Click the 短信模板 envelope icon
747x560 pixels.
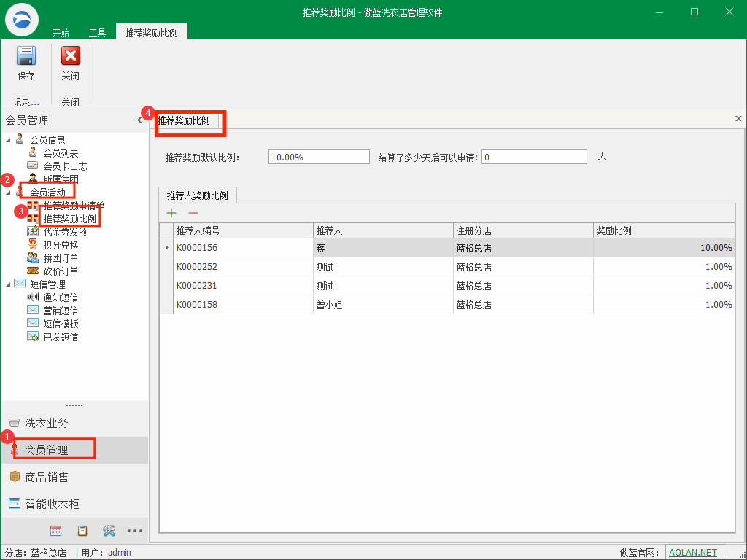pos(33,323)
